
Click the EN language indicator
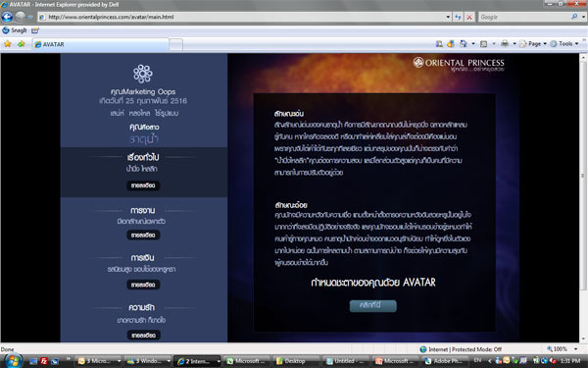click(477, 360)
